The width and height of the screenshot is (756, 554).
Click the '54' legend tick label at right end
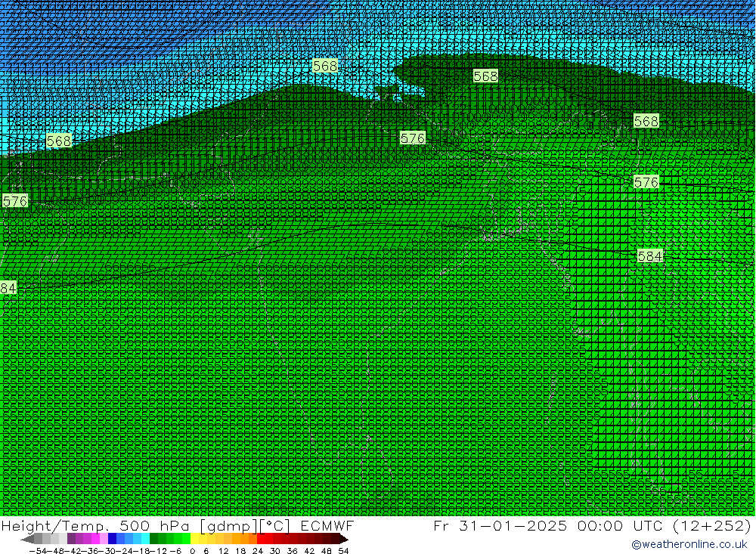[x=343, y=551]
